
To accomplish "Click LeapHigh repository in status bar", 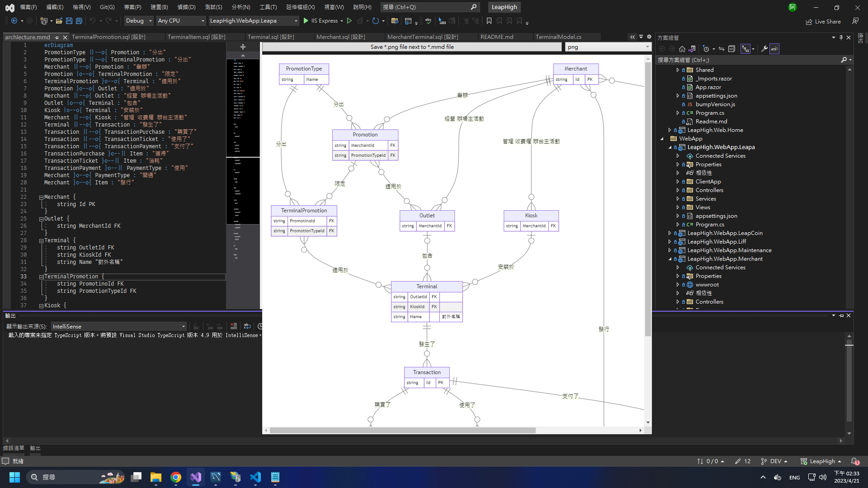I will coord(821,461).
